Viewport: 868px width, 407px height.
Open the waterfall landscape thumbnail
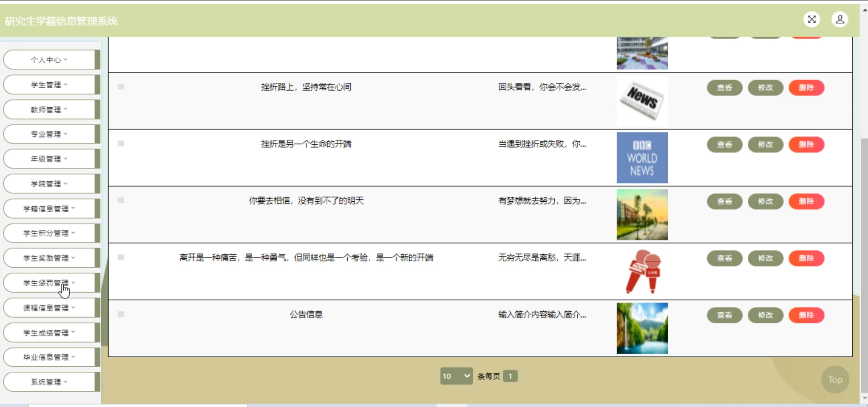tap(642, 328)
